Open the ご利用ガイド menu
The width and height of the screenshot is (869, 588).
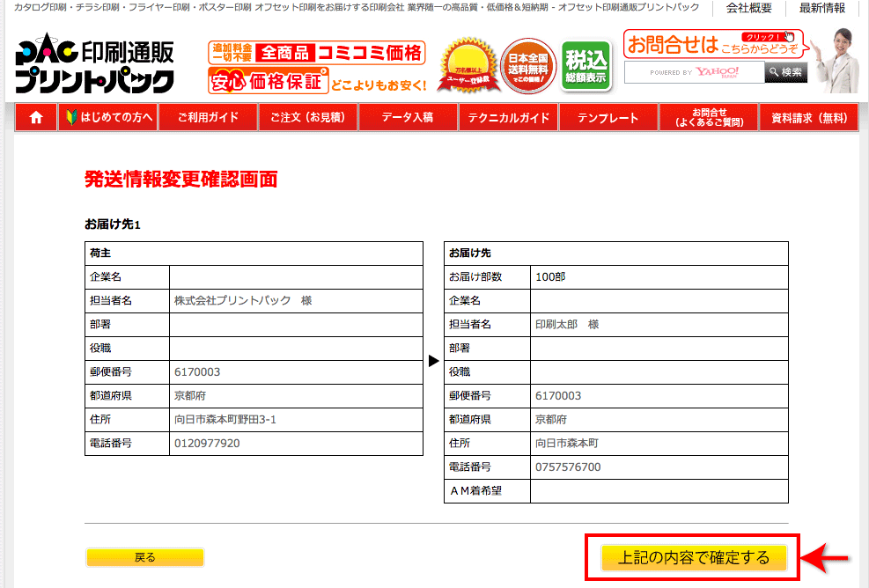207,116
